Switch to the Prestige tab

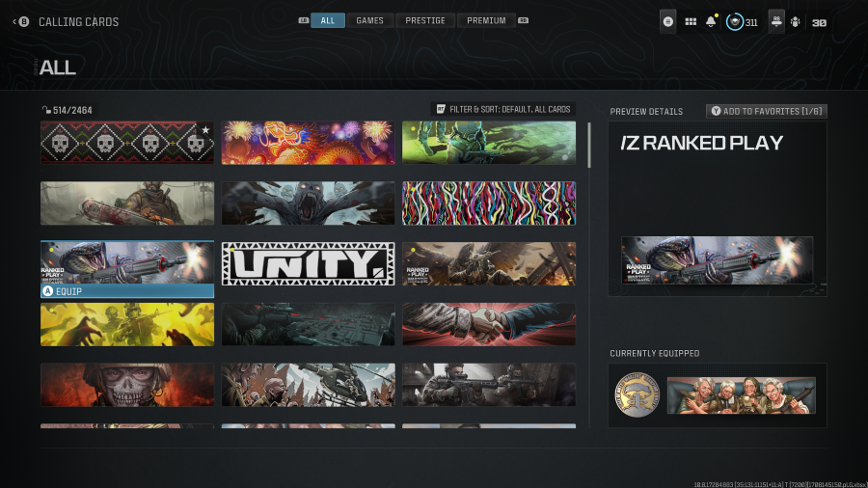[x=425, y=20]
